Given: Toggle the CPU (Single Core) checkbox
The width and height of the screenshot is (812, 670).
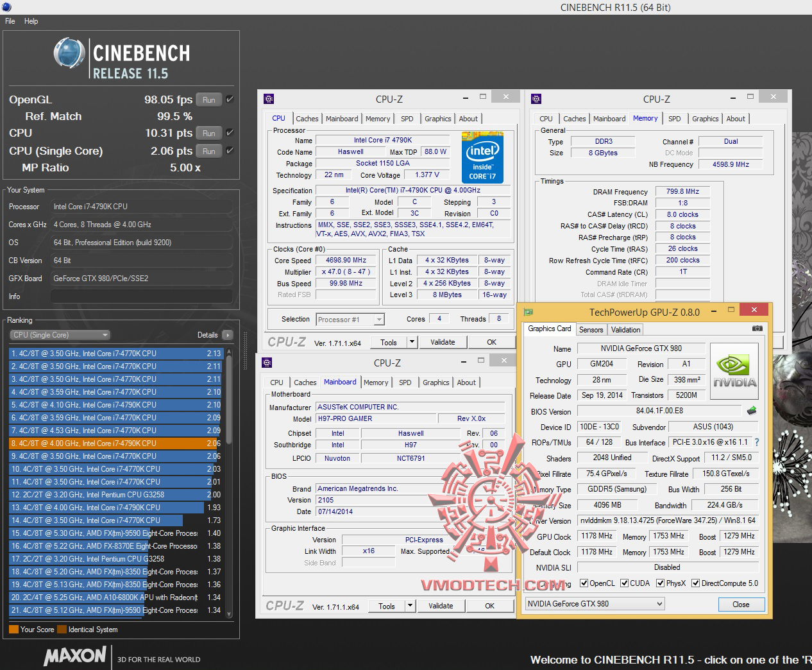Looking at the screenshot, I should [230, 151].
